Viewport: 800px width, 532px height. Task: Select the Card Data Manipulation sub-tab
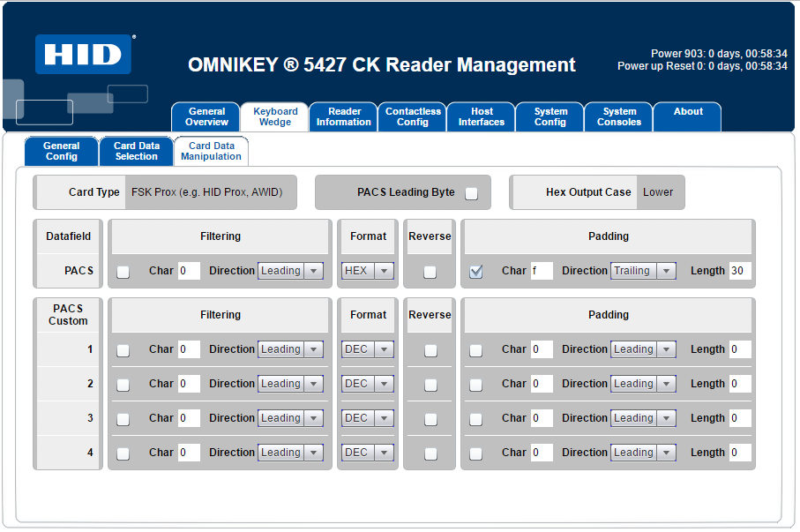pos(211,151)
